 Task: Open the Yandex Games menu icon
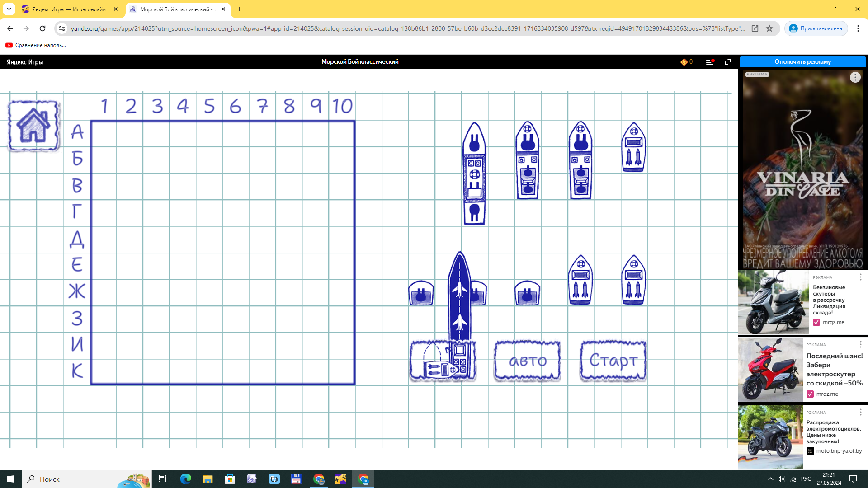coord(709,62)
